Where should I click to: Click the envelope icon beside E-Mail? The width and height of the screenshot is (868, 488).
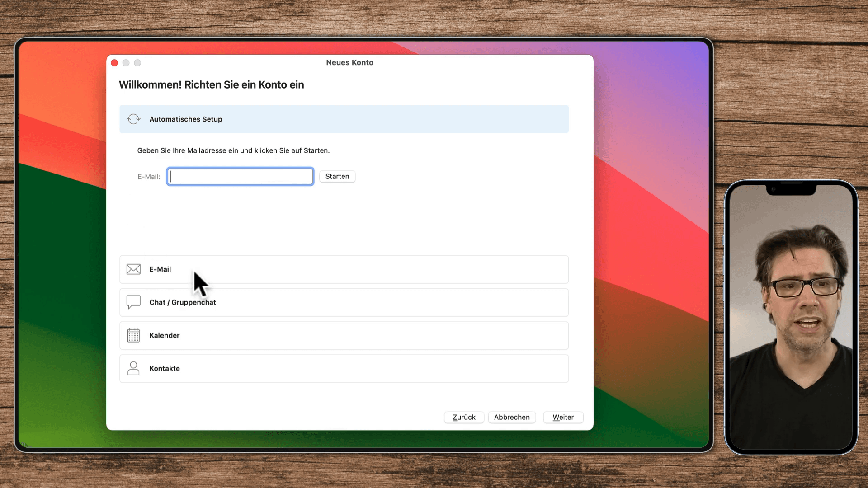point(133,269)
